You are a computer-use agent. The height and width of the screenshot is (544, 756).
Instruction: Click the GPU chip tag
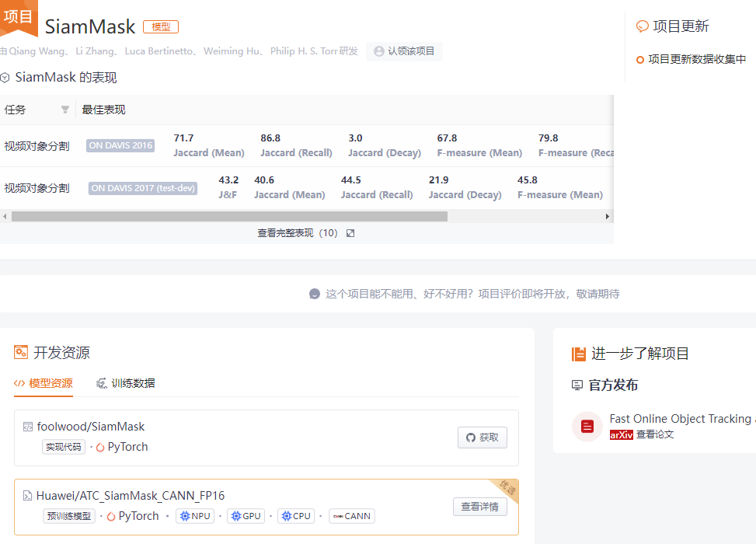coord(246,516)
